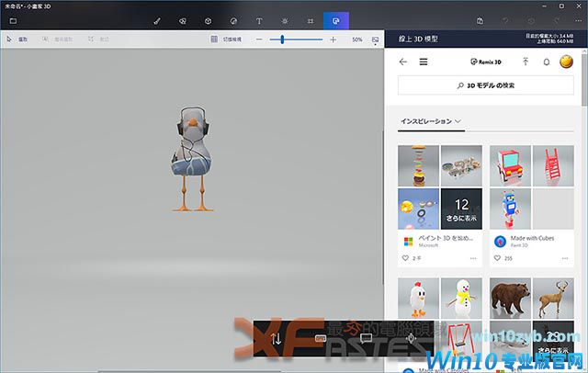Click the 50% zoom value
Viewport: 588px width, 373px height.
click(357, 40)
